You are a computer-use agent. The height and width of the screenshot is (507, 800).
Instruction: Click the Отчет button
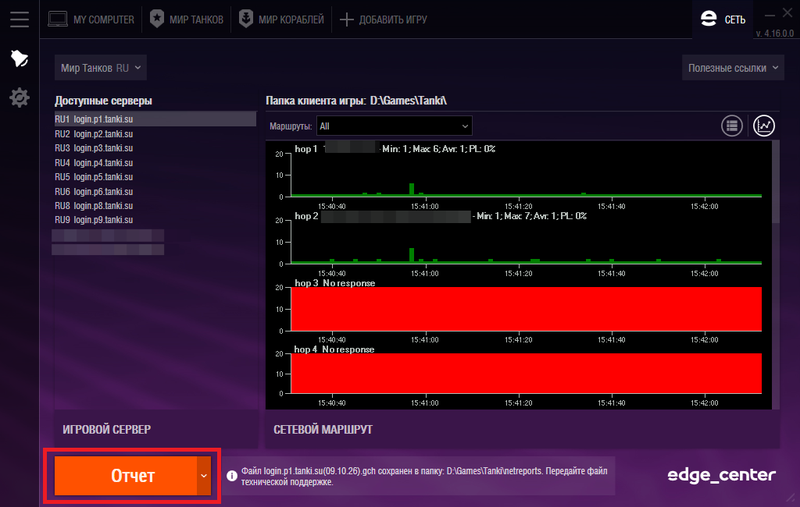pos(126,475)
